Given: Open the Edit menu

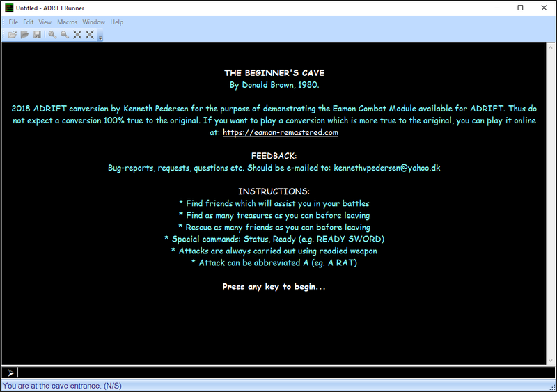Looking at the screenshot, I should 29,22.
